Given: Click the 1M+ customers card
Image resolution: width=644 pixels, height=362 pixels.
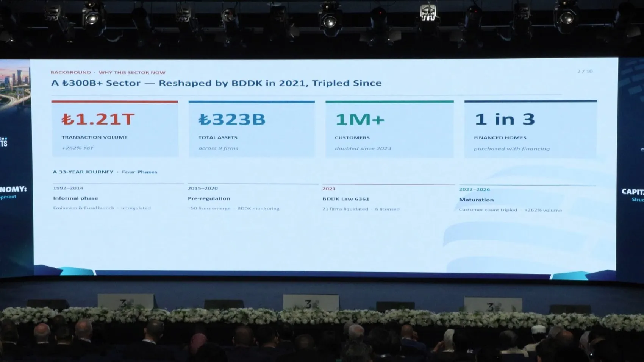Looking at the screenshot, I should click(x=389, y=129).
